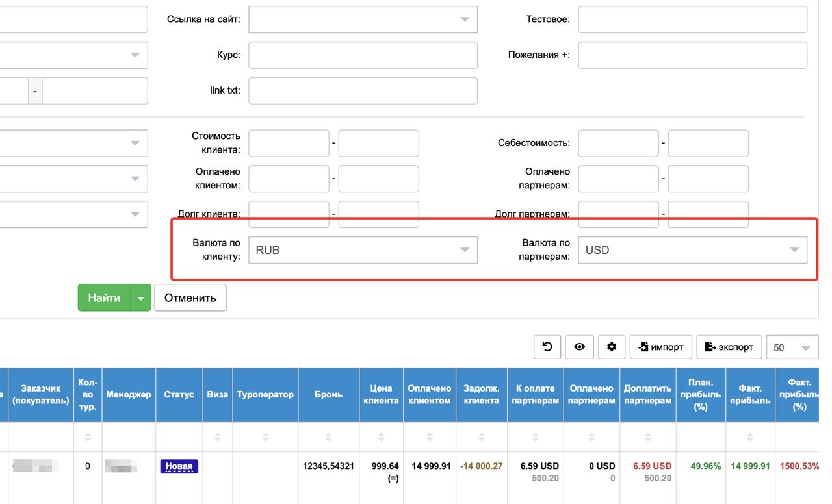The height and width of the screenshot is (504, 832).
Task: Expand Ссылка на сайт dropdown
Action: 363,19
